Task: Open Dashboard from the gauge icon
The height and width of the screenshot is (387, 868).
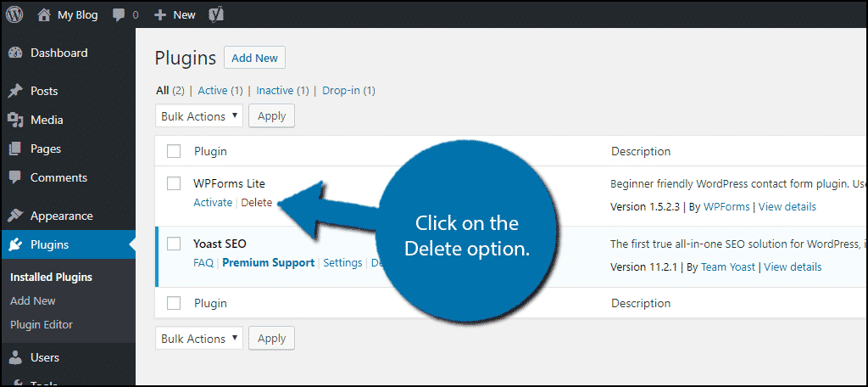Action: pos(15,53)
